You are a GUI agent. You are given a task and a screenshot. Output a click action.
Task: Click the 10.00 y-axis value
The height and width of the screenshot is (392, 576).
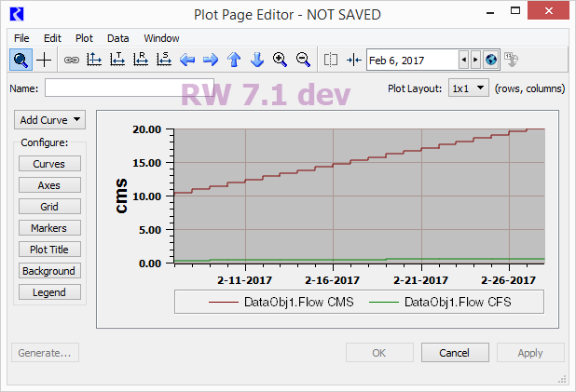pos(147,196)
